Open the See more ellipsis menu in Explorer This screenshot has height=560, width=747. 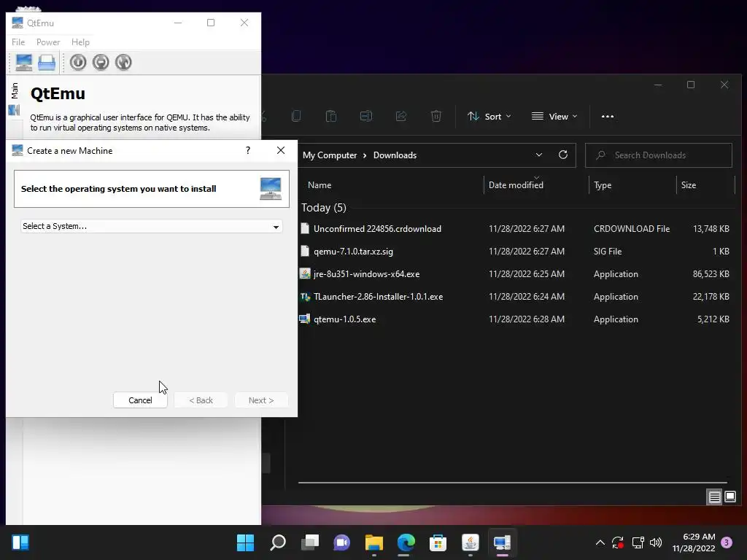tap(608, 116)
